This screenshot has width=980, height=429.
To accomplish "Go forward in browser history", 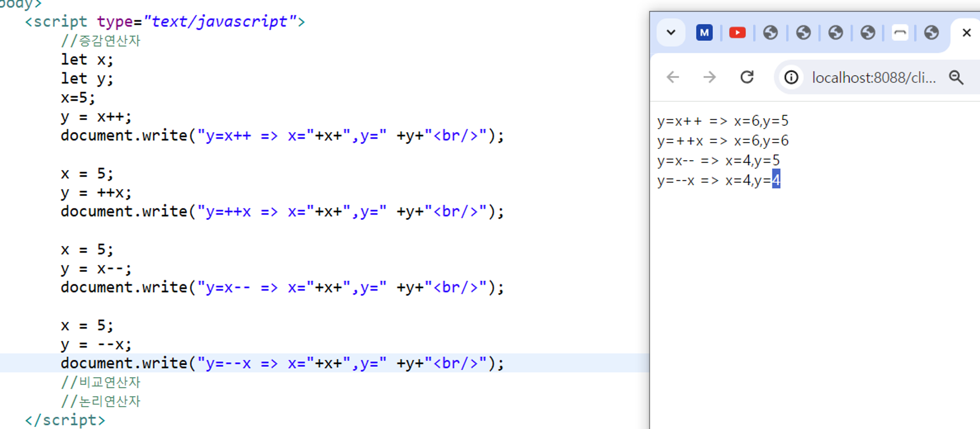I will click(709, 77).
